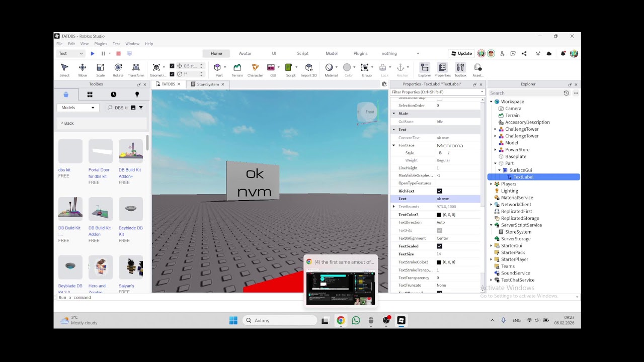Viewport: 644px width, 362px height.
Task: Toggle italic font style button
Action: tap(448, 153)
